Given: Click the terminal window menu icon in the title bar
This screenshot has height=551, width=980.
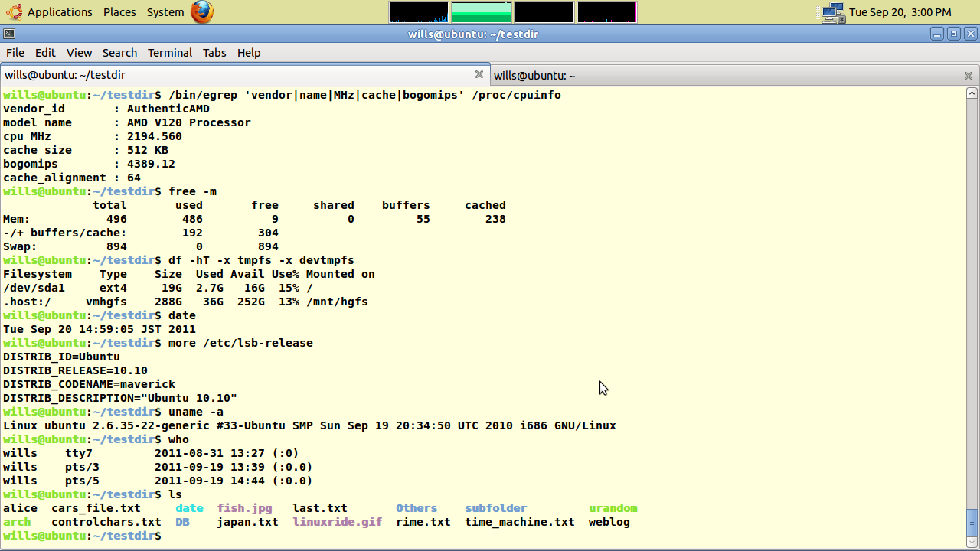Looking at the screenshot, I should coord(8,34).
